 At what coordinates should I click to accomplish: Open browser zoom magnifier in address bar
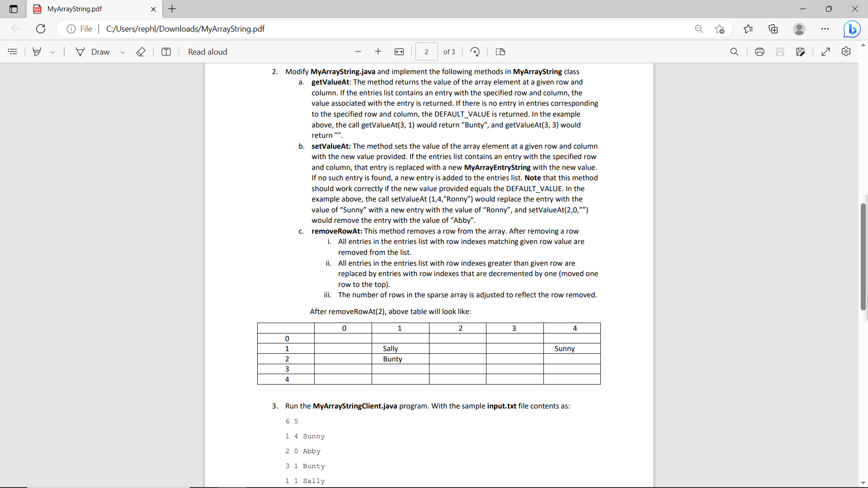(699, 29)
